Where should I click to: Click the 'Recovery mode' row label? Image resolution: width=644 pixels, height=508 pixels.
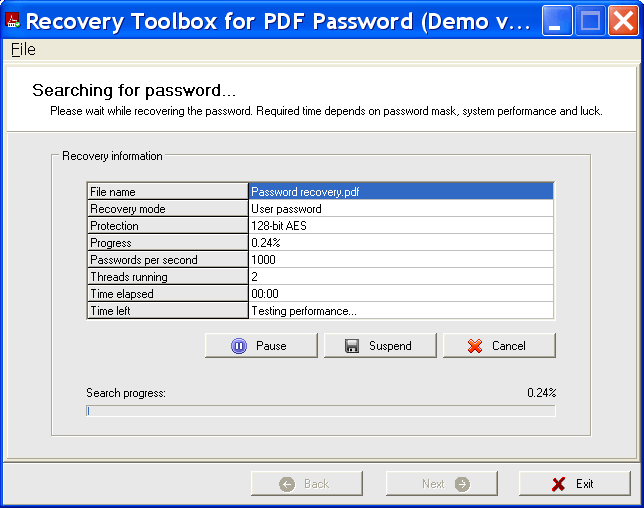168,209
